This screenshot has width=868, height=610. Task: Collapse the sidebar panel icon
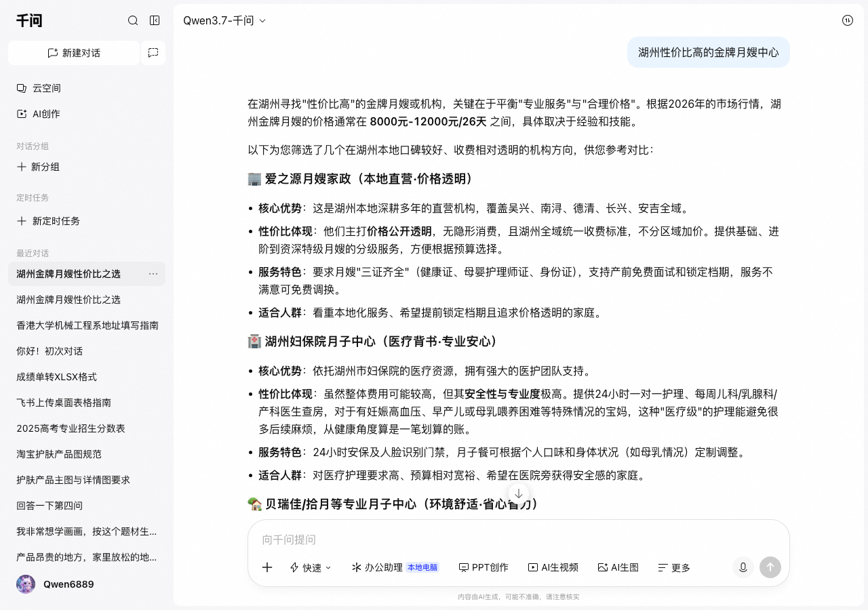pyautogui.click(x=155, y=20)
